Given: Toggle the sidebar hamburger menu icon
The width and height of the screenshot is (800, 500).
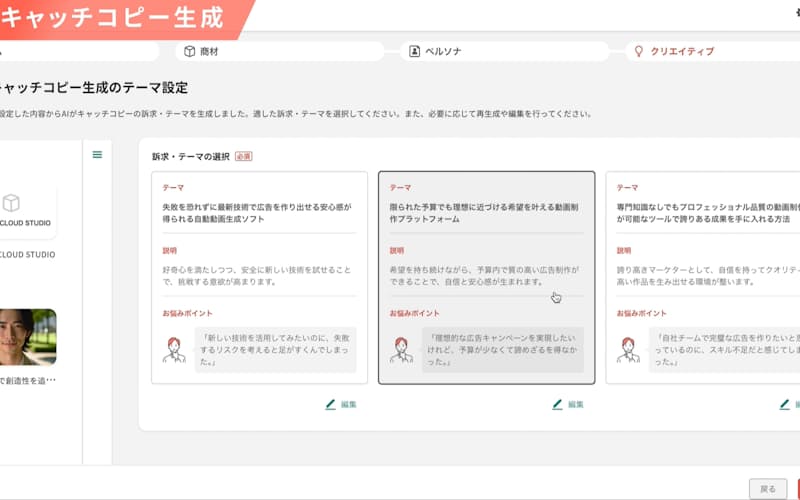Looking at the screenshot, I should [97, 155].
